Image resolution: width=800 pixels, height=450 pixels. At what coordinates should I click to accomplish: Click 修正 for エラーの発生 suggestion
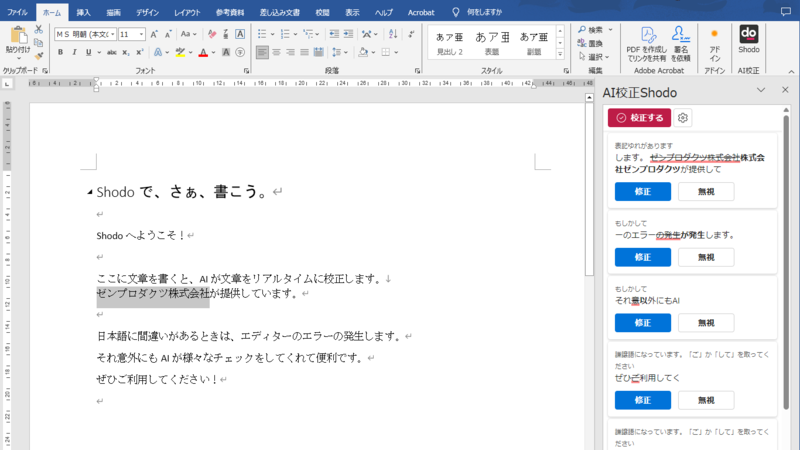642,257
